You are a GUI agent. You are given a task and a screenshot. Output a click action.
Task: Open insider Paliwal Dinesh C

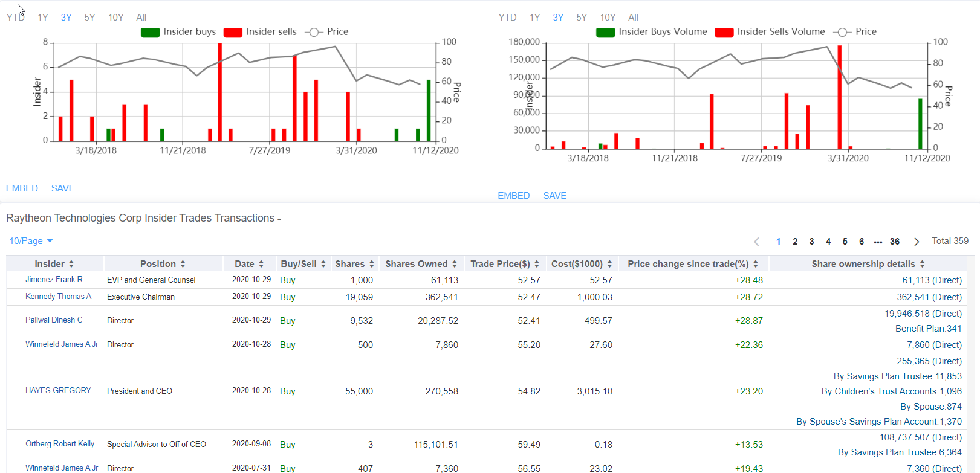click(x=54, y=320)
